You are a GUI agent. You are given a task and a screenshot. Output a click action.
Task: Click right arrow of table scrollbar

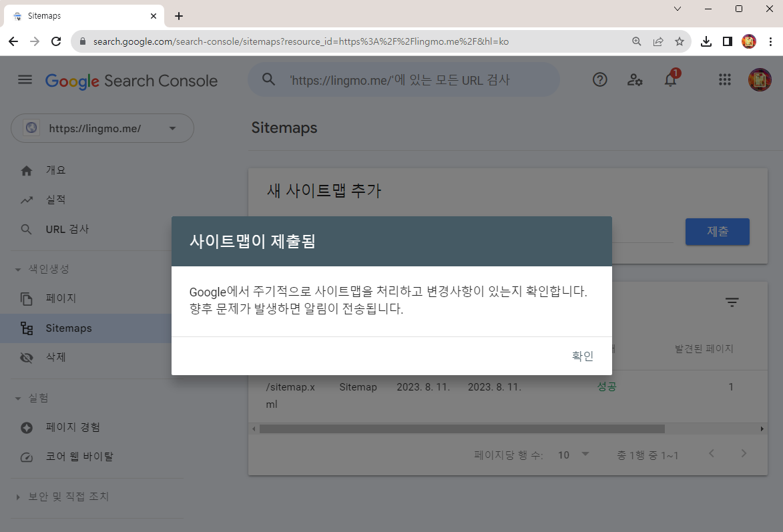click(762, 429)
